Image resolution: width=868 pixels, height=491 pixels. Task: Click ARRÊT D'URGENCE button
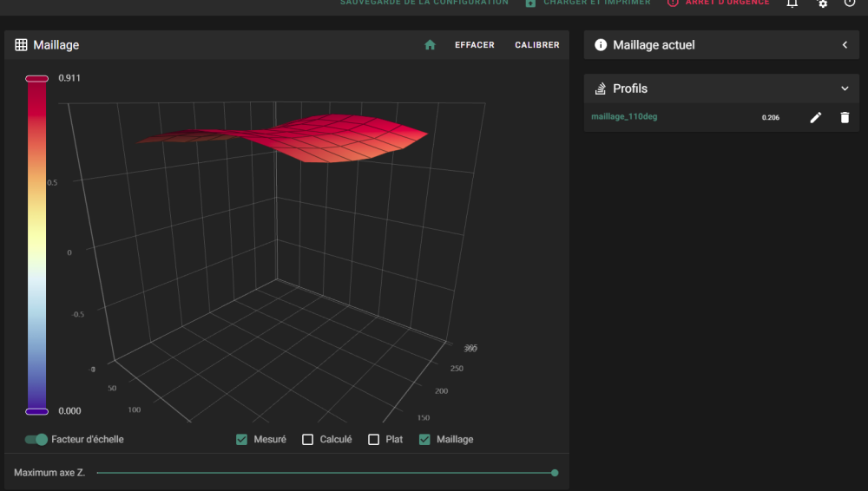point(719,3)
